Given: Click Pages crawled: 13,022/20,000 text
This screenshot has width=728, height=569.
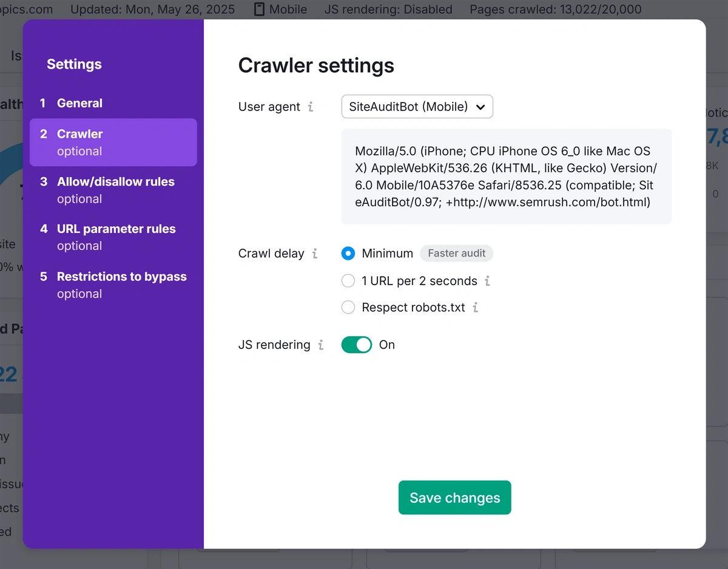Looking at the screenshot, I should tap(556, 10).
